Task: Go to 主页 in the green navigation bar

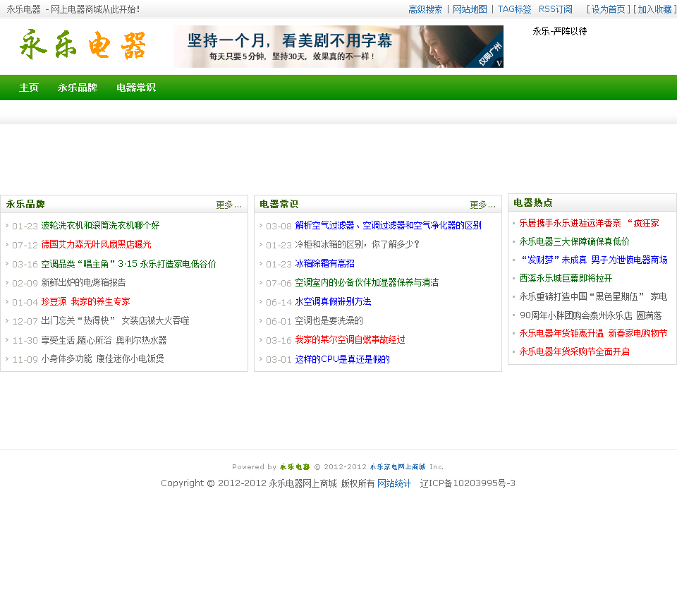Action: (29, 87)
